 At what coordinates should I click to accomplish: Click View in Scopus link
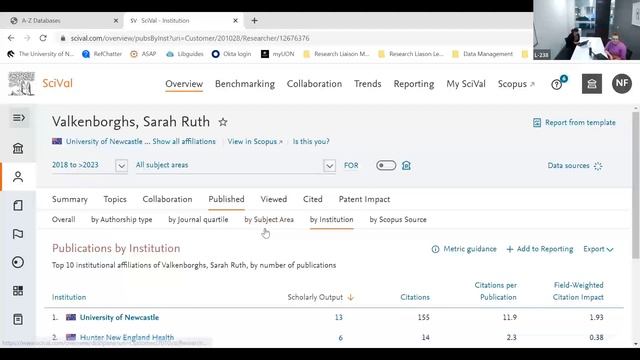255,141
